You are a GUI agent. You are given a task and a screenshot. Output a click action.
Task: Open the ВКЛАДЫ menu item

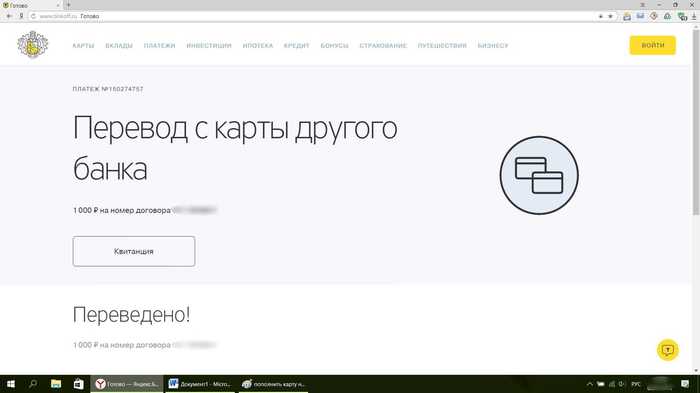[119, 46]
